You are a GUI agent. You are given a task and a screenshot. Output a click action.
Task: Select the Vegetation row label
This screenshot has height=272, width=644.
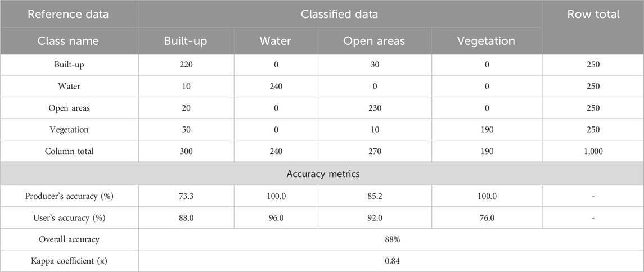coord(69,129)
